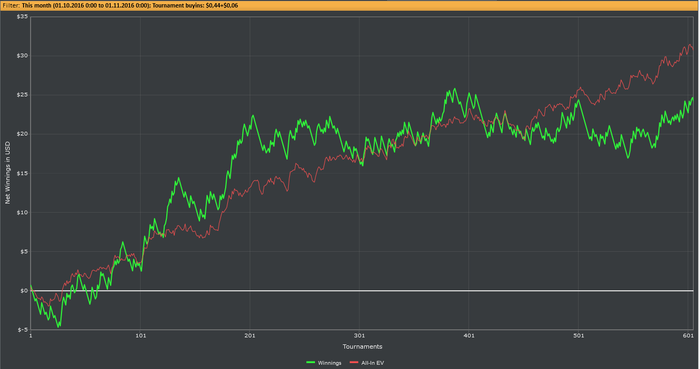The image size is (700, 369).
Task: Select the 1 x-axis tick label
Action: tap(31, 336)
